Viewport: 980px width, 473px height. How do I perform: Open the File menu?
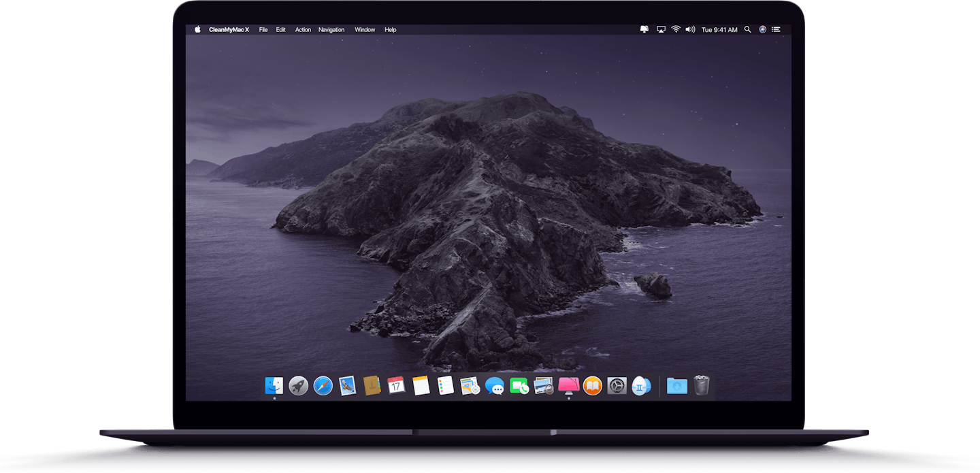coord(263,30)
